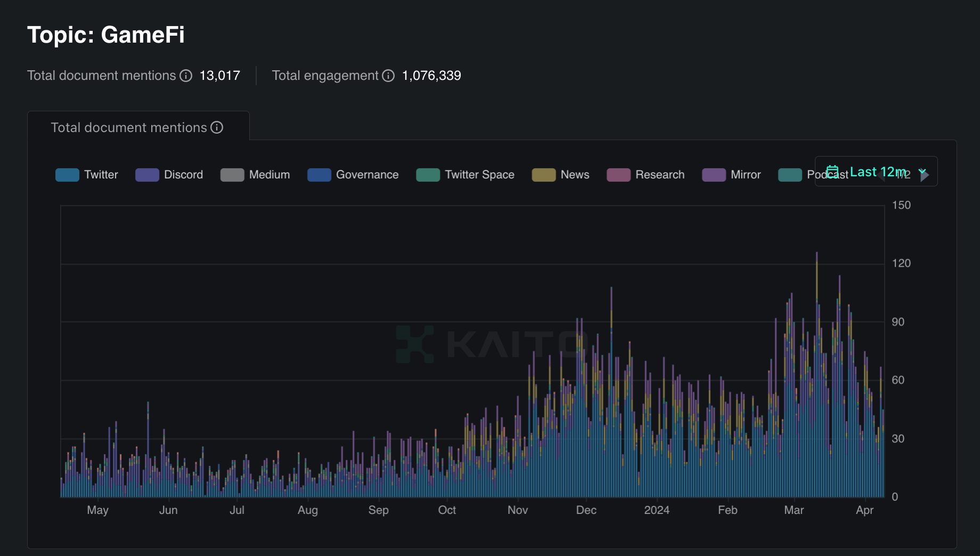Toggle Twitter Space series in legend
The image size is (980, 556).
(466, 175)
